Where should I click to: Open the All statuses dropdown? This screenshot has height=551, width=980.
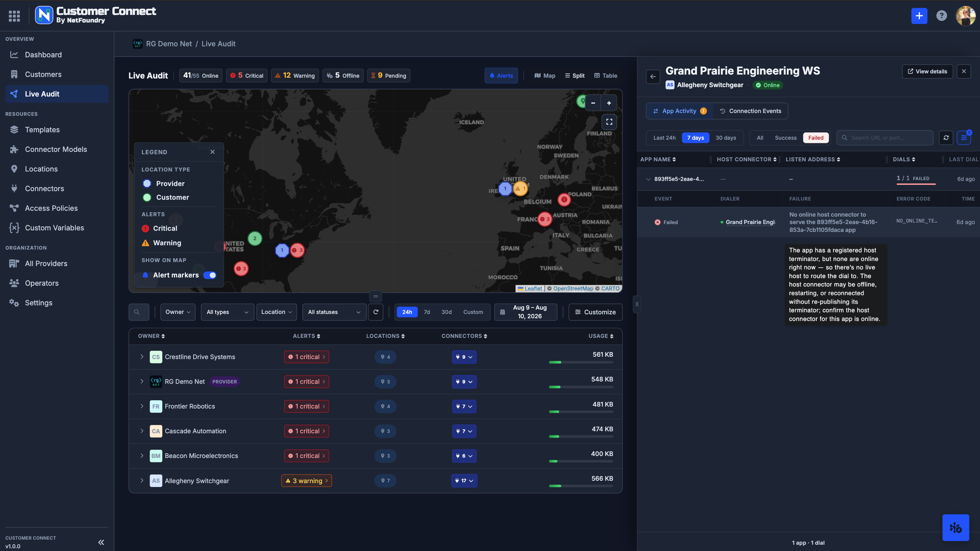334,312
